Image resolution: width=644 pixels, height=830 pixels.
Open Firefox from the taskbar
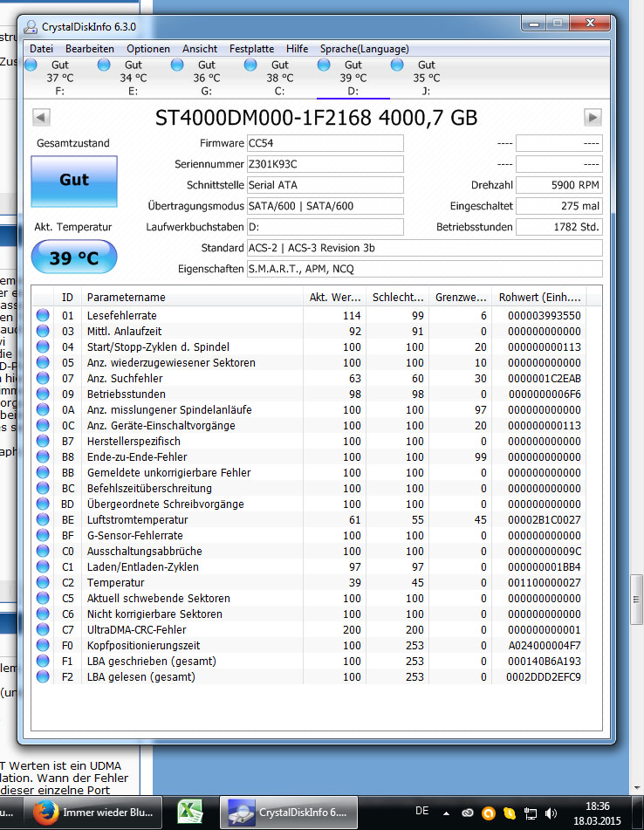coord(94,812)
